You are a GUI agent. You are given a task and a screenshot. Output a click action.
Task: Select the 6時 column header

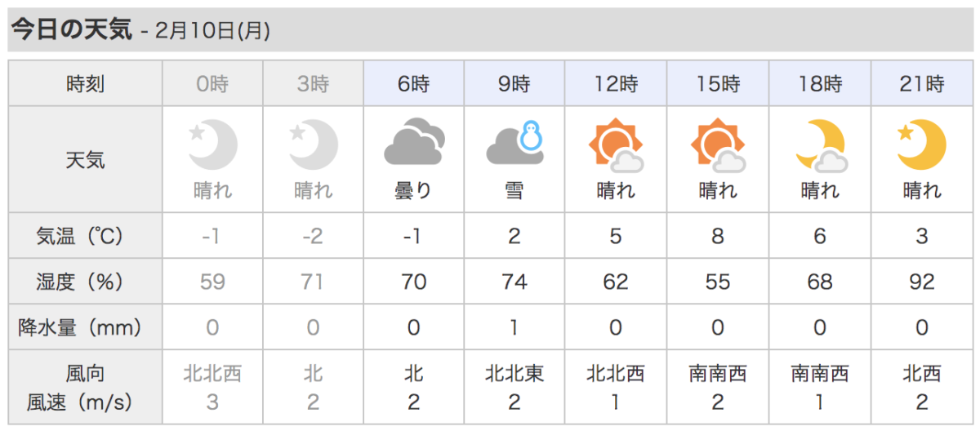pyautogui.click(x=413, y=83)
